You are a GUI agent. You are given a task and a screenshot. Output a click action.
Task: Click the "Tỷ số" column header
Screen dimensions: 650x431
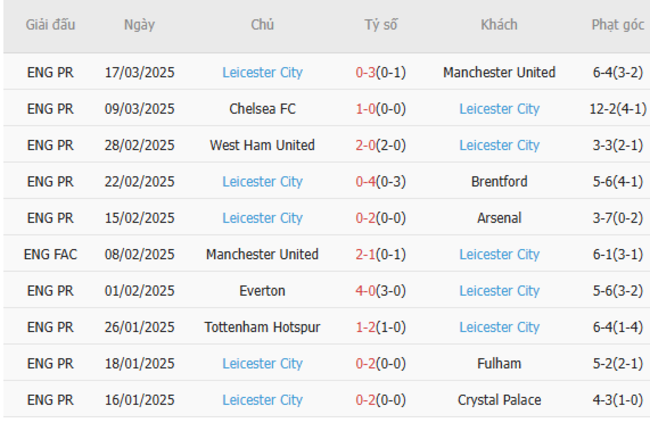(381, 25)
